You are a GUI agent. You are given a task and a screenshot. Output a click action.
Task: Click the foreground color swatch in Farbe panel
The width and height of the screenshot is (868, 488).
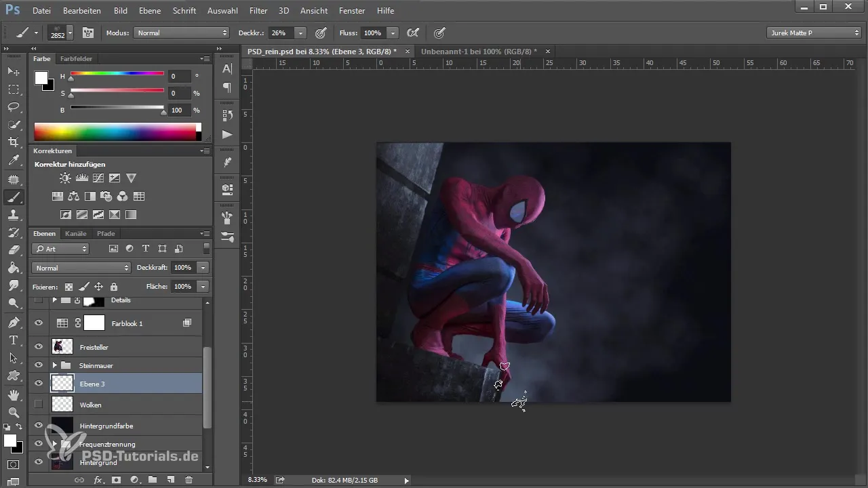tap(41, 77)
